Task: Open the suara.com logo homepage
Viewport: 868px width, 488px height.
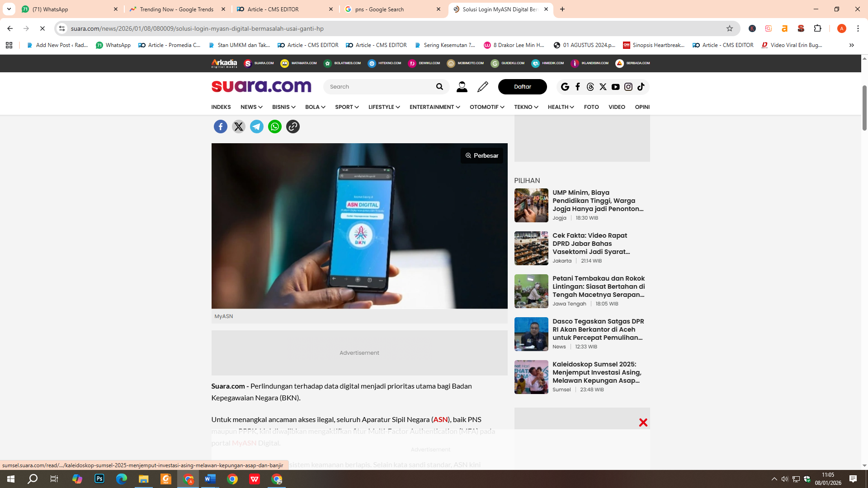Action: (x=261, y=86)
